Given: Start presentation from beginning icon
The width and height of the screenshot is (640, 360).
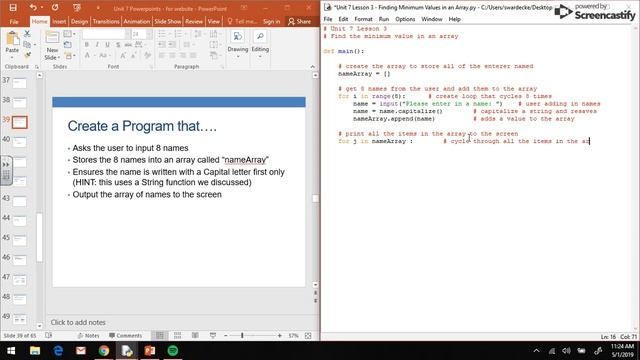Looking at the screenshot, I should [76, 7].
